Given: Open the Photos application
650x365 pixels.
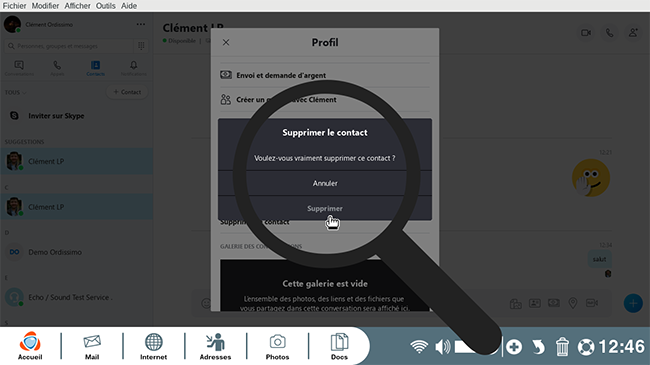Looking at the screenshot, I should 277,347.
